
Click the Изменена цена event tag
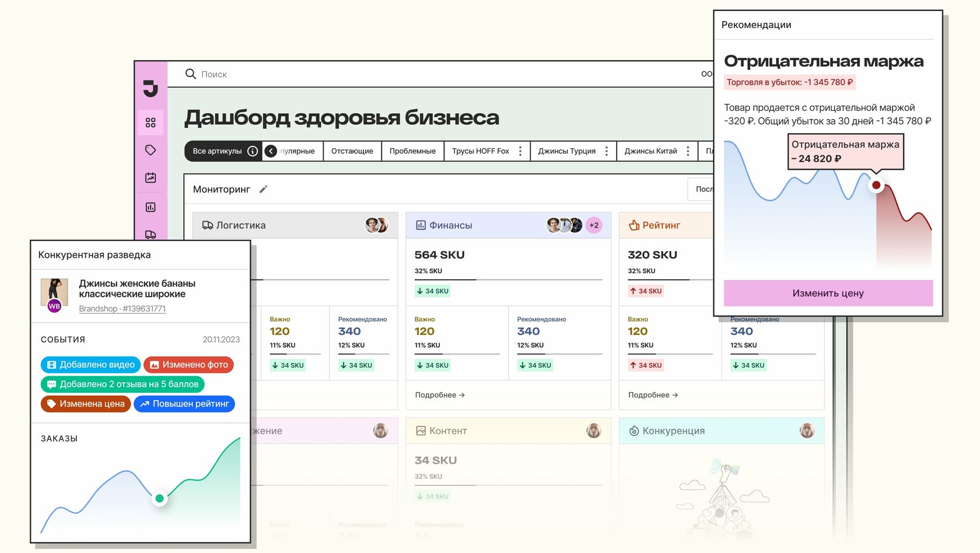click(x=86, y=404)
